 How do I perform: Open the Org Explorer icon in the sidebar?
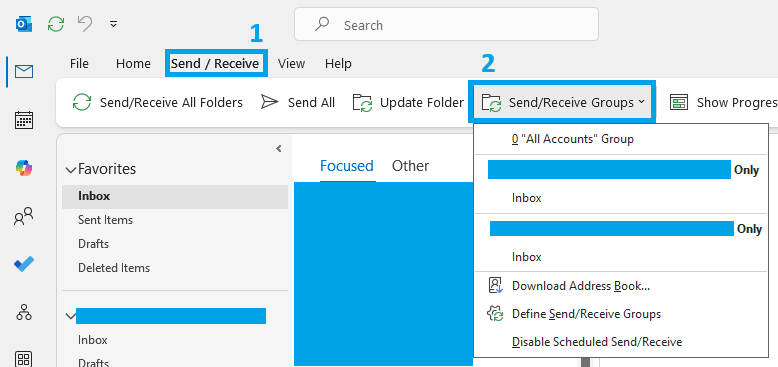click(x=24, y=312)
